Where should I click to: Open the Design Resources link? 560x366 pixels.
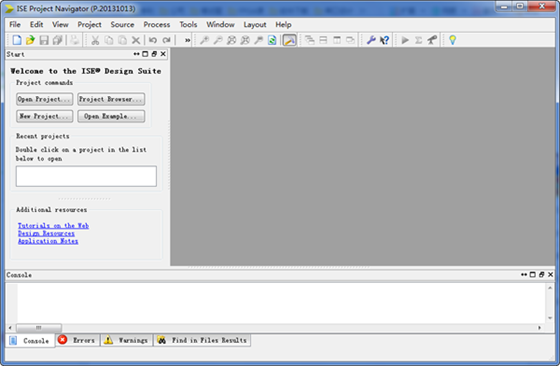(46, 234)
